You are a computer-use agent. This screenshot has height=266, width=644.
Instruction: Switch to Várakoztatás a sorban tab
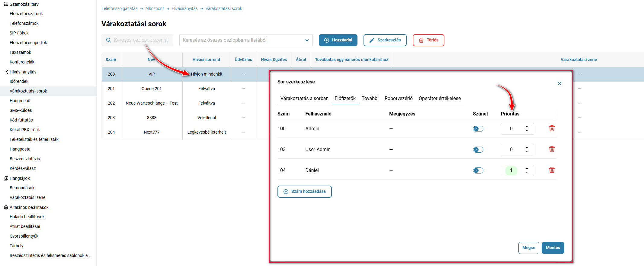click(304, 99)
